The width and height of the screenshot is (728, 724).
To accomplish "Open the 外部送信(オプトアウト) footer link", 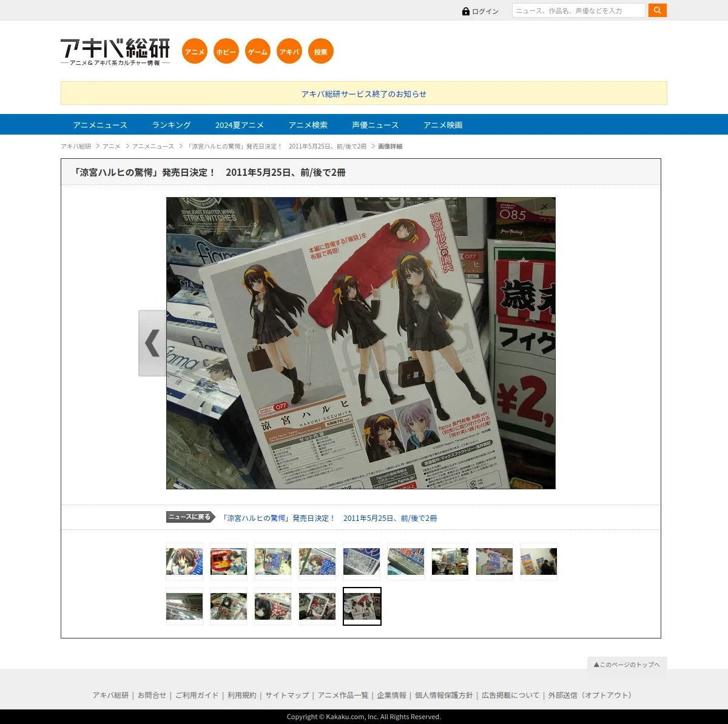I will (591, 696).
